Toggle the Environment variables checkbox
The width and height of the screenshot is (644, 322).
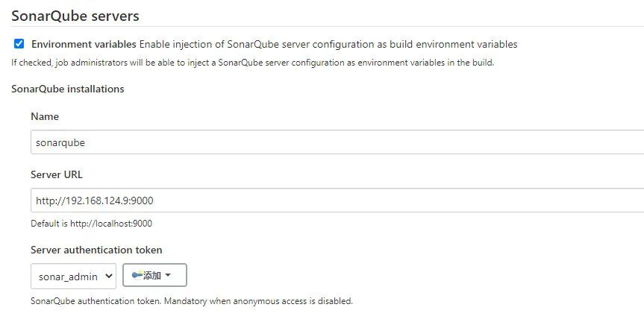(19, 44)
